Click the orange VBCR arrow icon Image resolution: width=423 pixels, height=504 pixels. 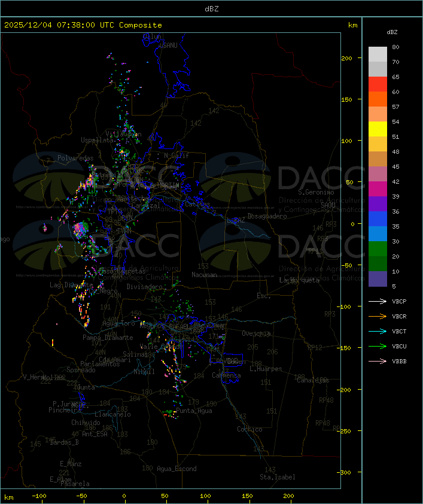[x=378, y=317]
